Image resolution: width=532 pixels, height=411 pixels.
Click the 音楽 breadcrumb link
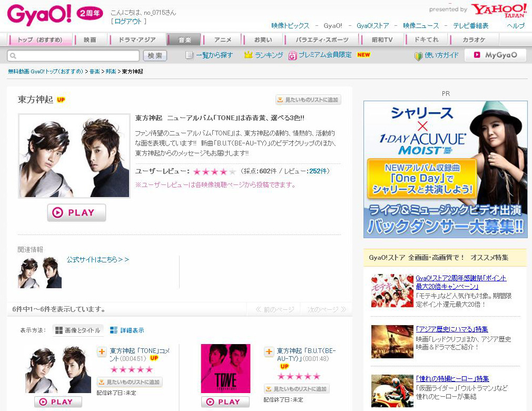95,72
